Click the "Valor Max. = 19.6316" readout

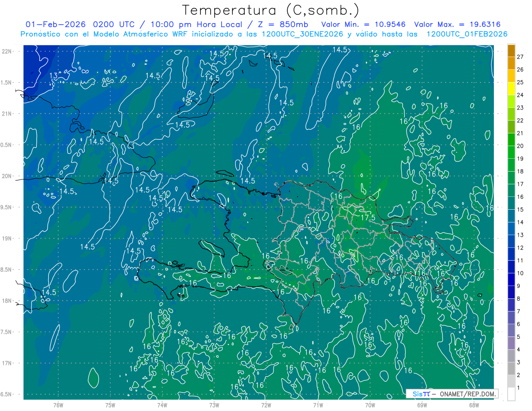(457, 24)
